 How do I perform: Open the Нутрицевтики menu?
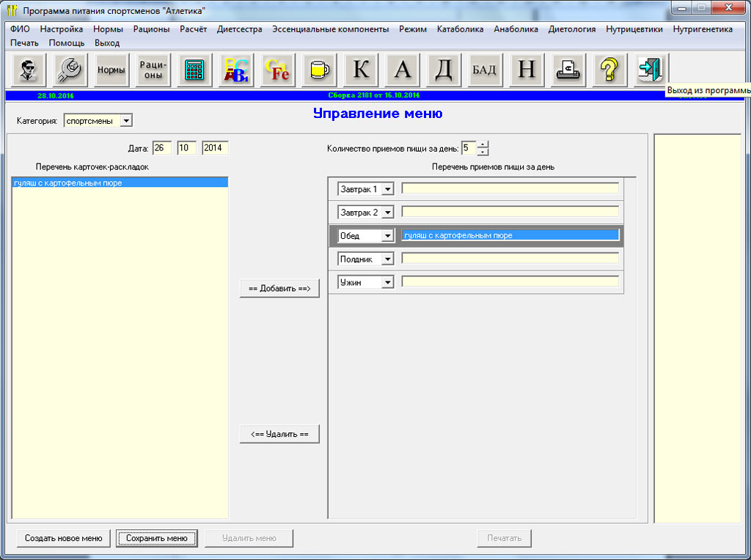pos(634,29)
